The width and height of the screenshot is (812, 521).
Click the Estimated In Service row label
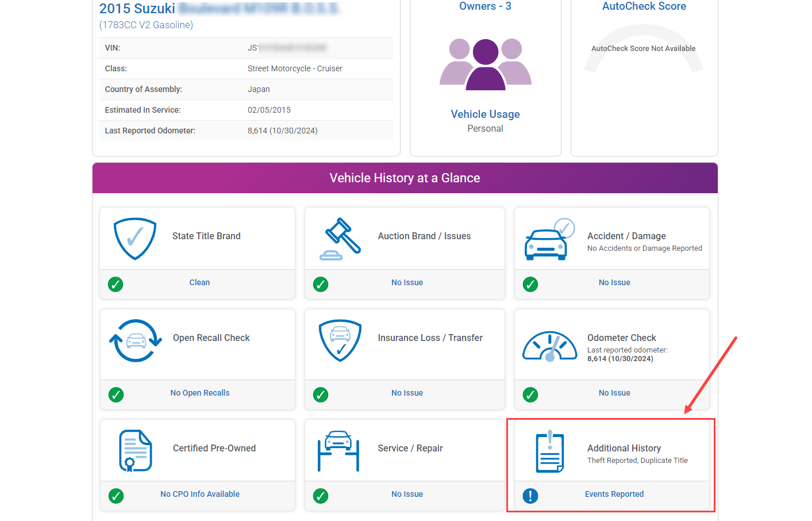[143, 110]
